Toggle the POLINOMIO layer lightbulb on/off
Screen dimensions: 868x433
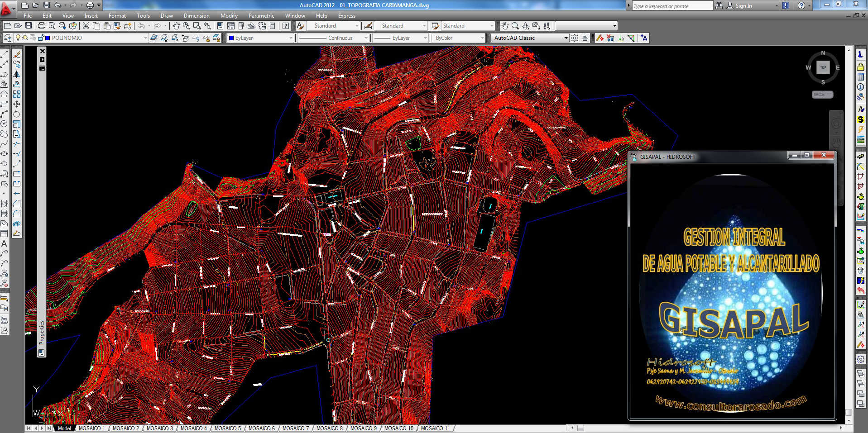[x=18, y=38]
